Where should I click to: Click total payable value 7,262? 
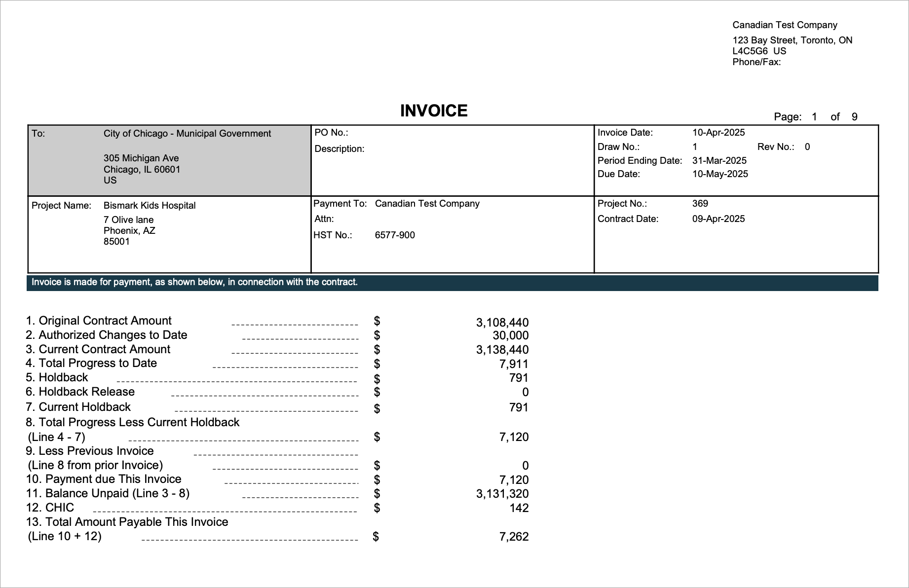(x=514, y=537)
